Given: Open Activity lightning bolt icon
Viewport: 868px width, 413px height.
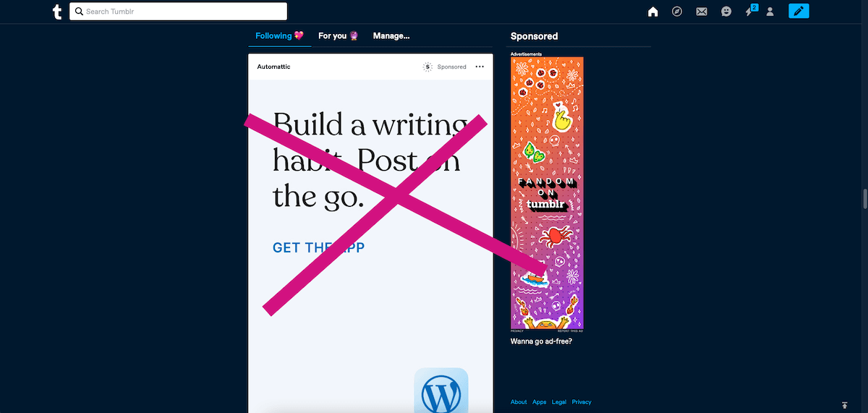Looking at the screenshot, I should [750, 11].
